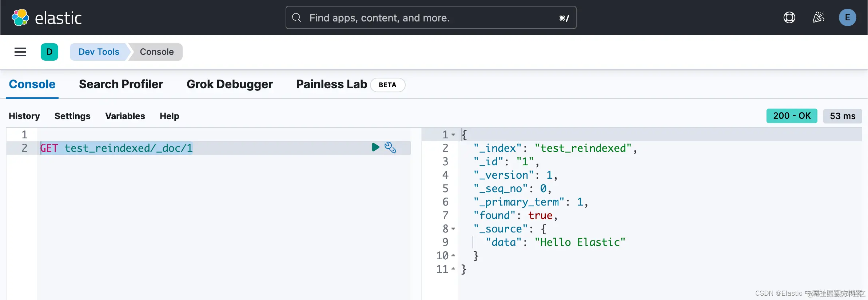Image resolution: width=868 pixels, height=300 pixels.
Task: Click the Dev Tools breadcrumb link
Action: pos(99,52)
